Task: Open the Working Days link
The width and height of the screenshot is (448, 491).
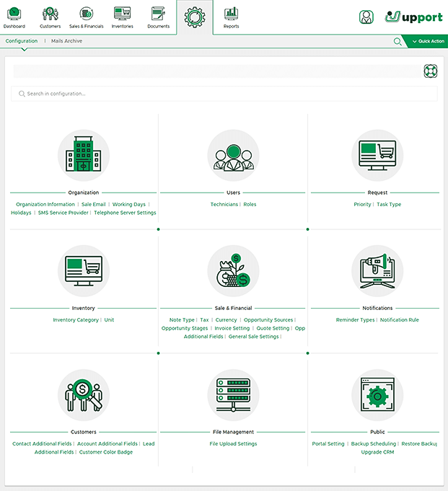Action: click(128, 204)
